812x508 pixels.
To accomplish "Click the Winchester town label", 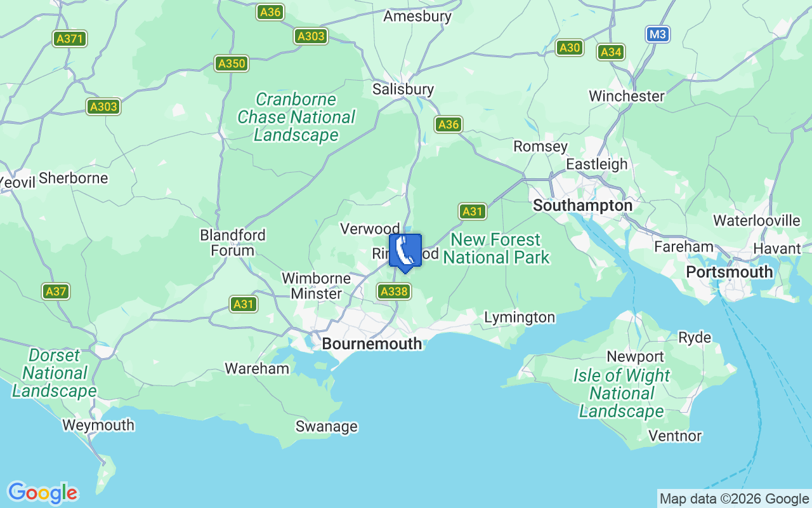I will click(627, 96).
